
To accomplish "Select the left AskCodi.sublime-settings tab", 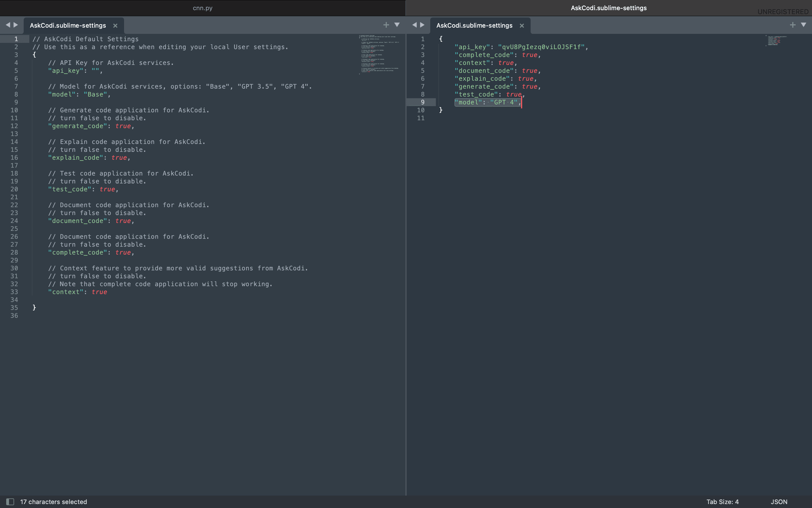I will pyautogui.click(x=68, y=25).
